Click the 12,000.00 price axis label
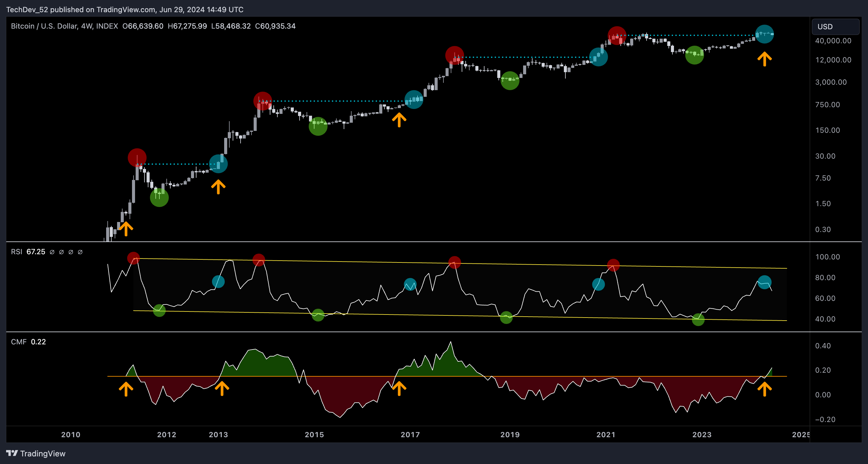The image size is (868, 464). click(833, 60)
